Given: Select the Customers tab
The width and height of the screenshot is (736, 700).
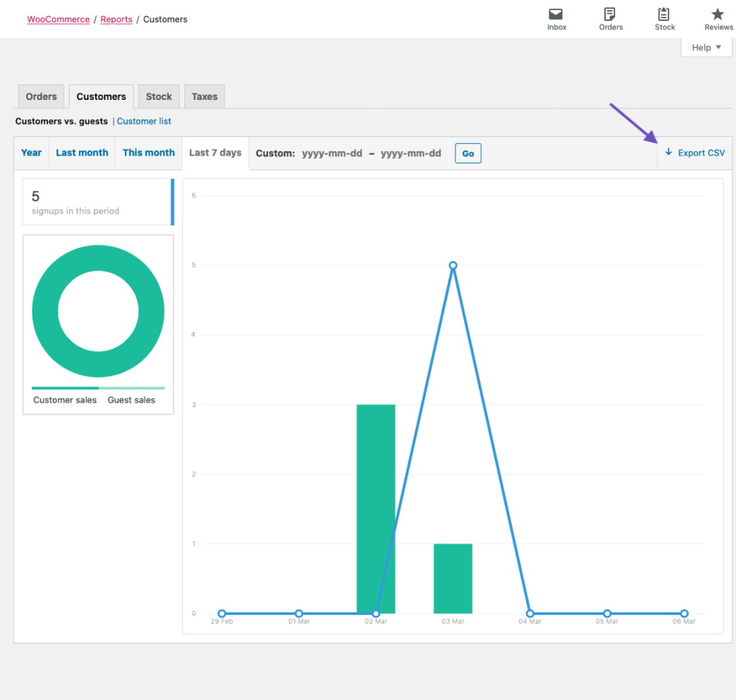Looking at the screenshot, I should 101,97.
